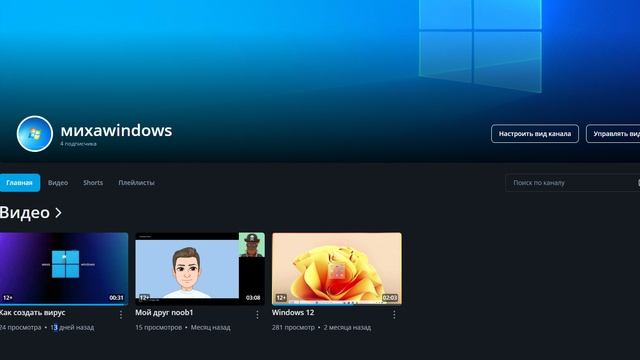
Task: Open the Плейлисты tab
Action: click(136, 183)
